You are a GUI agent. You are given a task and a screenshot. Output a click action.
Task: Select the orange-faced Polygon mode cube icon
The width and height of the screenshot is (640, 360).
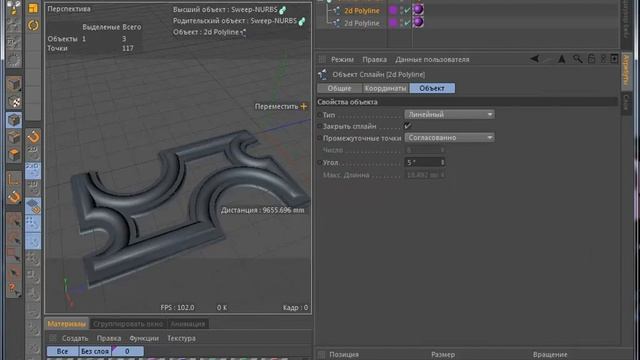[x=14, y=155]
